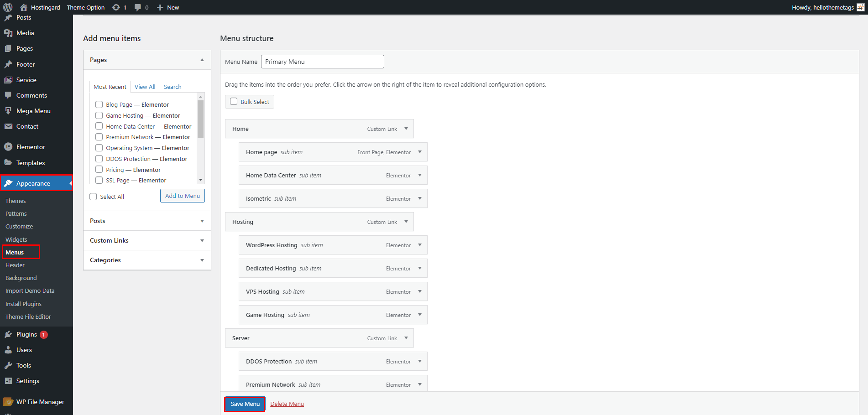Click the pages list scroll down arrow
868x415 pixels.
point(200,180)
